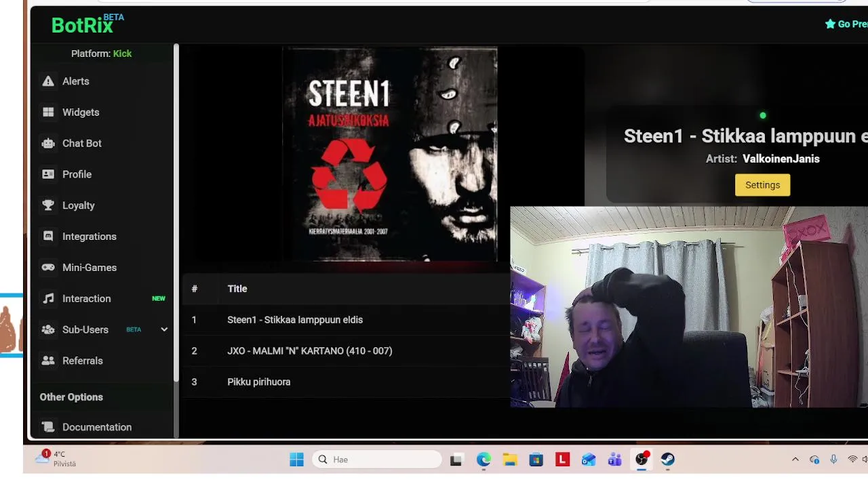This screenshot has width=868, height=488.
Task: Click the Title column header
Action: click(x=237, y=289)
